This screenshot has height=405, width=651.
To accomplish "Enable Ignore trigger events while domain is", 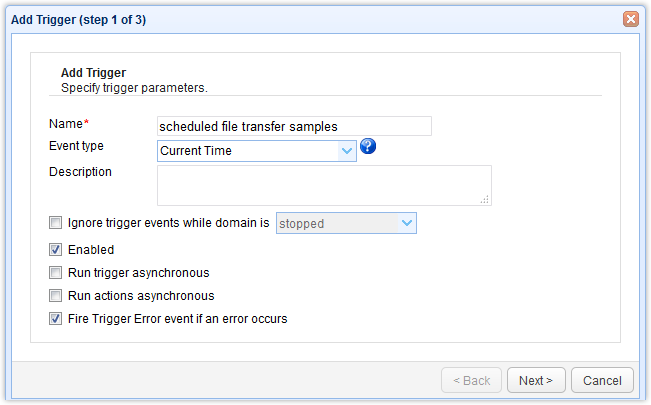I will tap(55, 223).
